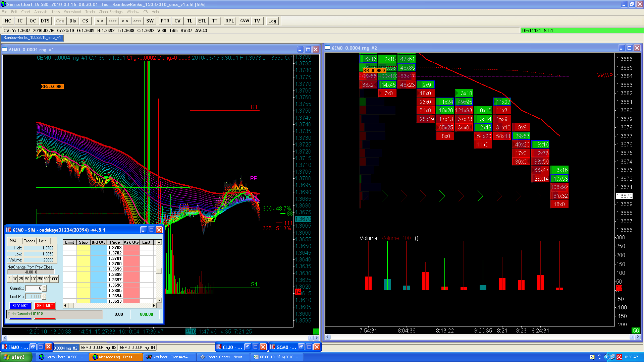
Task: Restore the minimized GCM0 window
Action: (x=301, y=347)
